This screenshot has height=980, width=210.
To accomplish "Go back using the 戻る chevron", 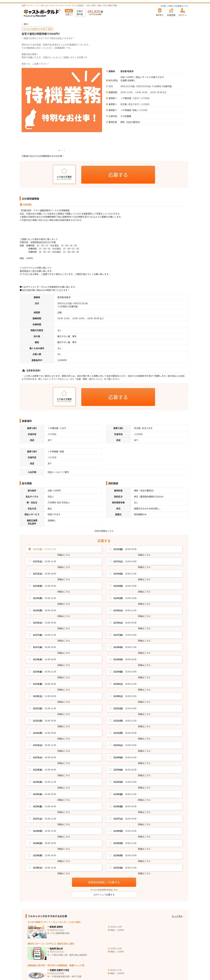I will tap(25, 24).
